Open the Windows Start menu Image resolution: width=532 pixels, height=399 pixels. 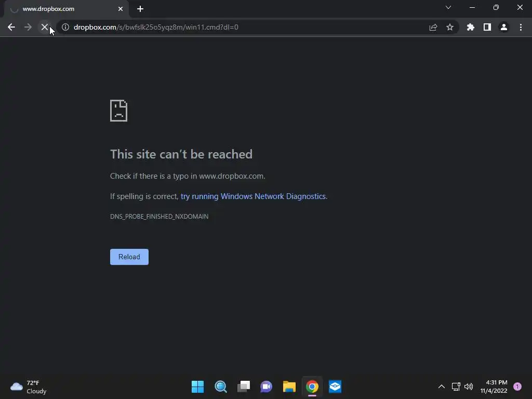[197, 387]
